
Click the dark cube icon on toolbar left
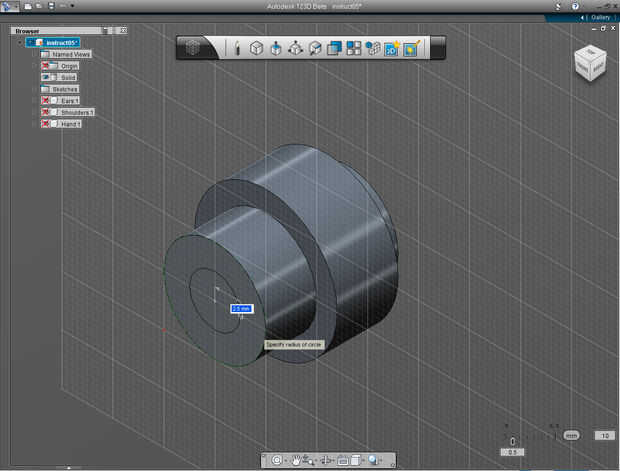193,48
